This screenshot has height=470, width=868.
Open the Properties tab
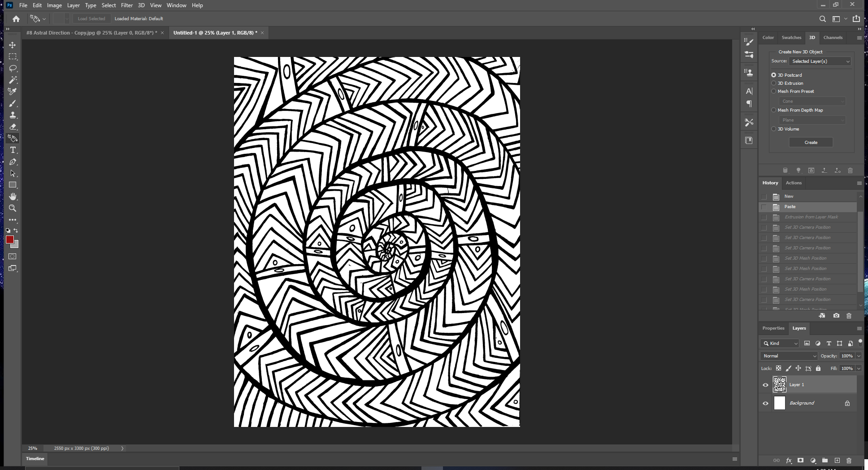click(x=773, y=328)
